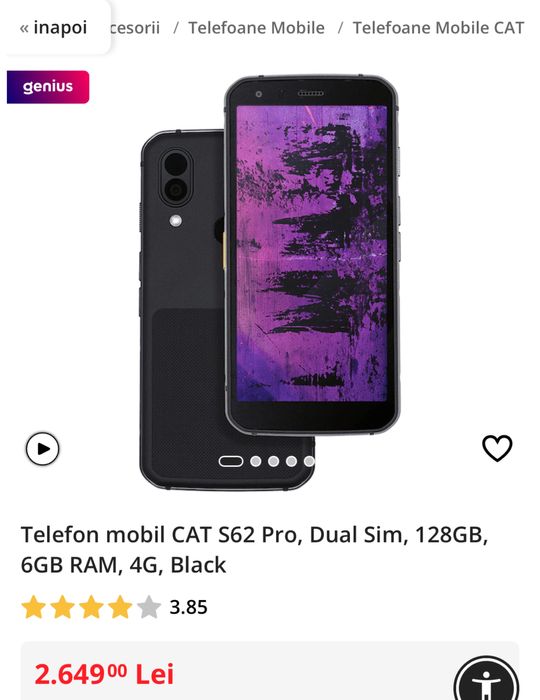Open the accessibility options icon
Viewport: 540px width, 700px height.
point(486,683)
